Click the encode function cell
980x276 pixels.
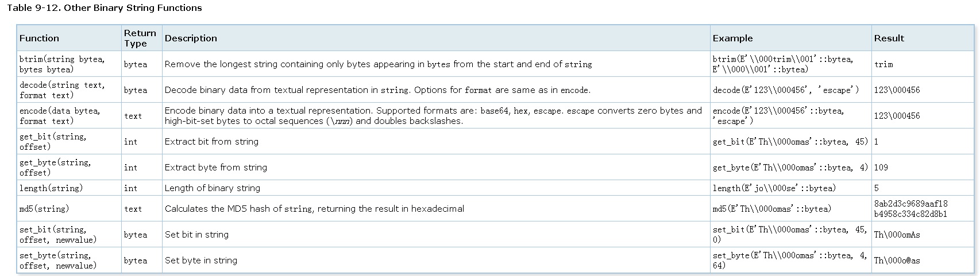click(x=60, y=116)
